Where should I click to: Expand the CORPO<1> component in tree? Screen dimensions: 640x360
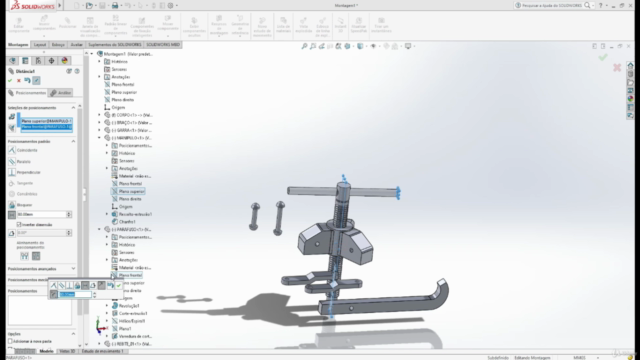click(99, 115)
